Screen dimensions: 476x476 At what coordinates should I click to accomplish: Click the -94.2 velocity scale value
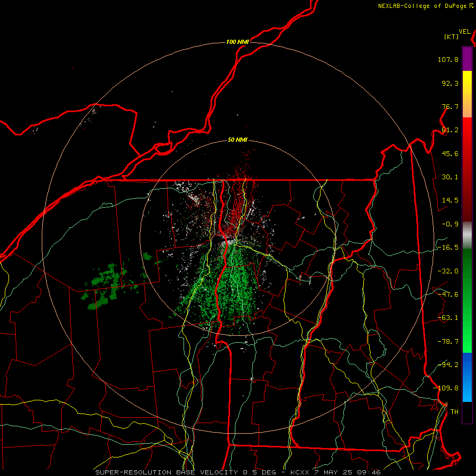coord(448,365)
